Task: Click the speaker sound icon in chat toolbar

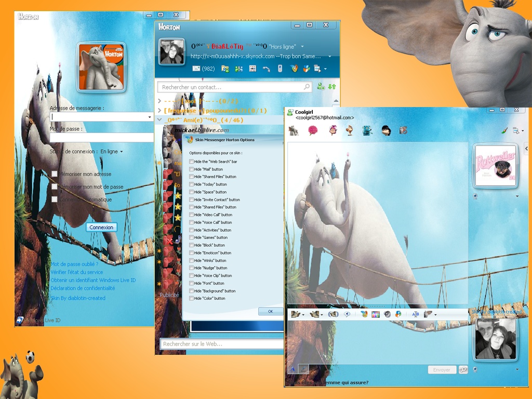Action: [387, 314]
